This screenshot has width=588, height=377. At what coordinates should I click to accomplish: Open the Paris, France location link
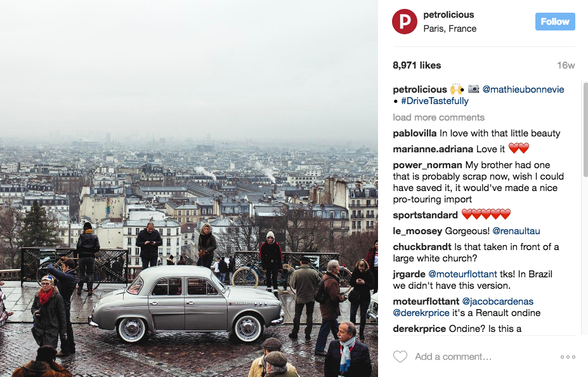pyautogui.click(x=450, y=29)
